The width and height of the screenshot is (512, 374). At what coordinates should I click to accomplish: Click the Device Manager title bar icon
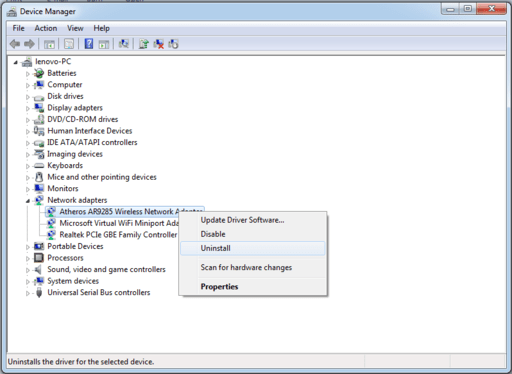(x=12, y=12)
